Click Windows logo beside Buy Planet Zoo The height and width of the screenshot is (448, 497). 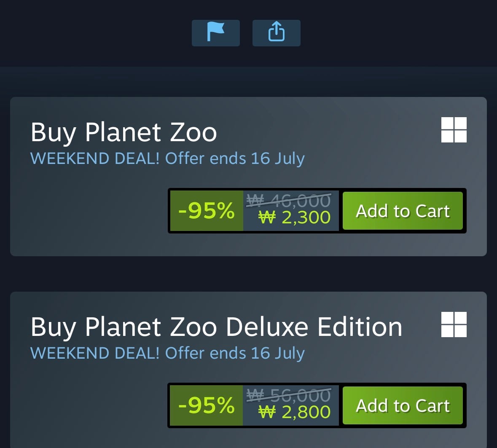(x=454, y=129)
